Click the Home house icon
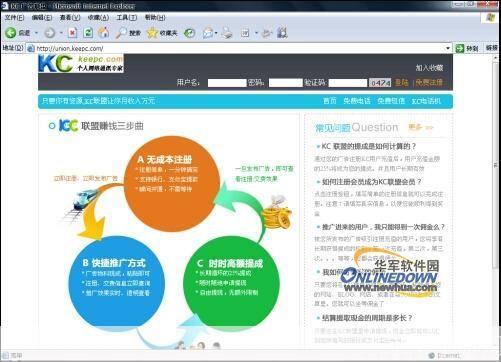 [103, 32]
